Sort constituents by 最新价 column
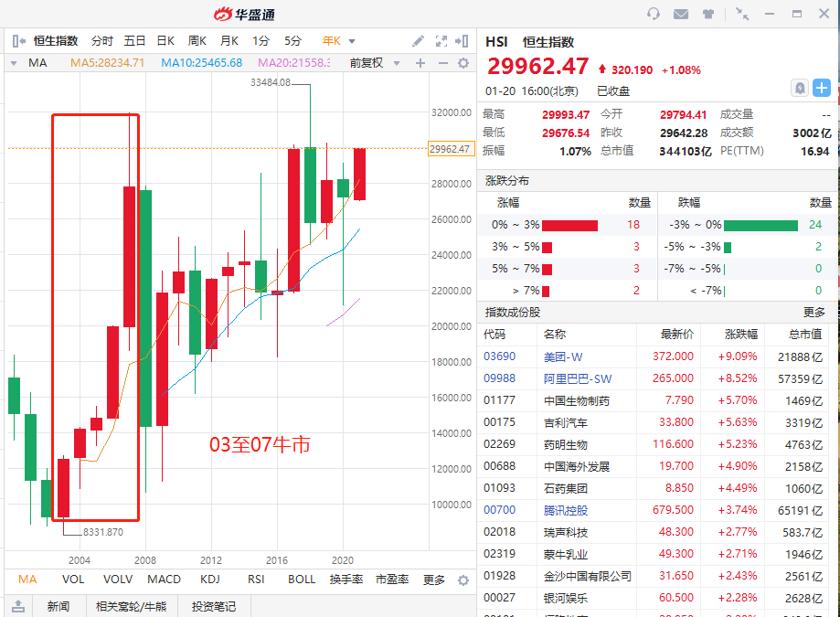This screenshot has width=840, height=617. pos(677,335)
